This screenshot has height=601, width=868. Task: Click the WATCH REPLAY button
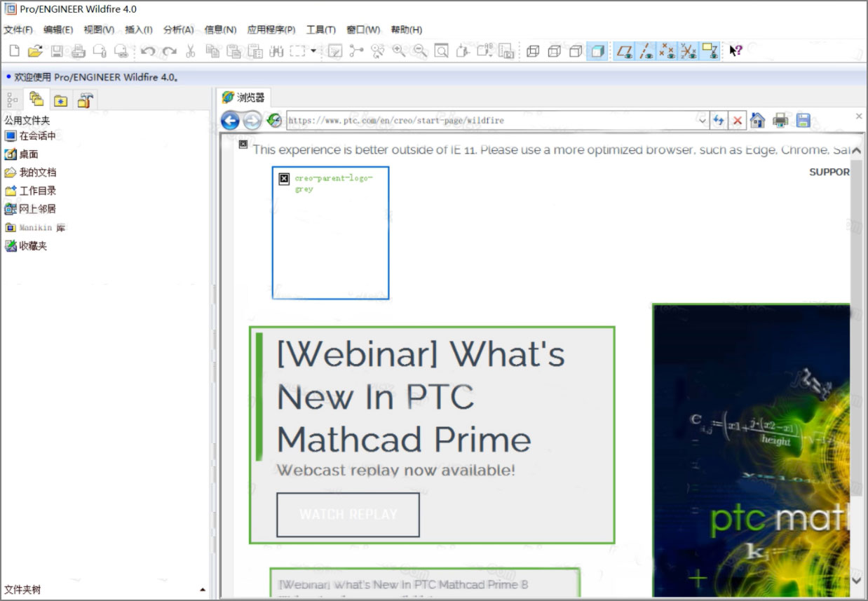(x=348, y=515)
